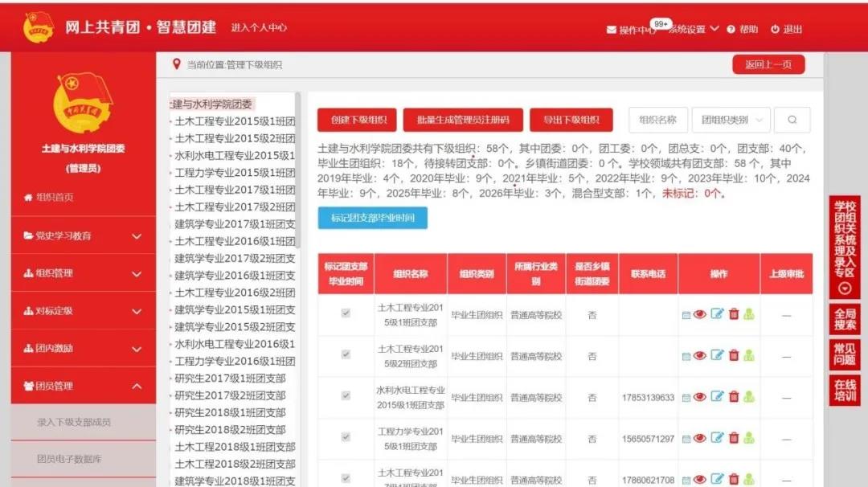Click the 退出 power icon in header
Screen dimensions: 868x487
point(775,30)
